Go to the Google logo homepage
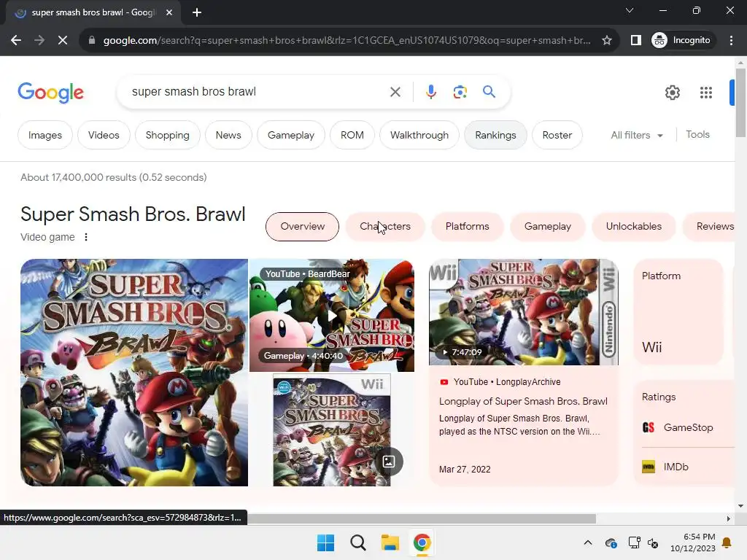 click(50, 93)
